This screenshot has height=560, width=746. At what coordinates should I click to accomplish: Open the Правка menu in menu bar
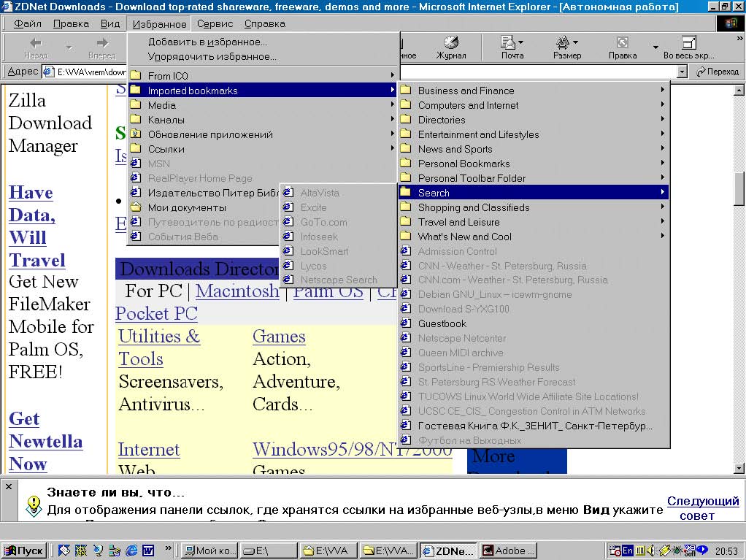coord(71,23)
